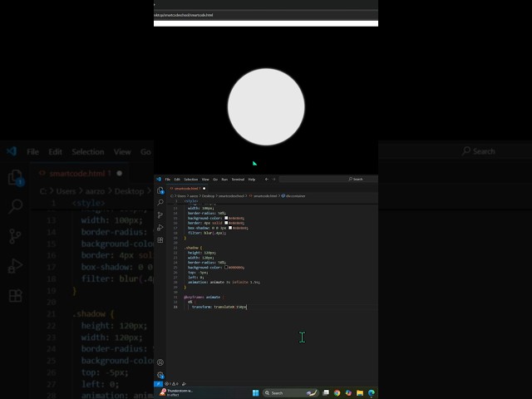The width and height of the screenshot is (532, 399).
Task: Open the Explorer icon in the activity bar
Action: click(x=160, y=190)
